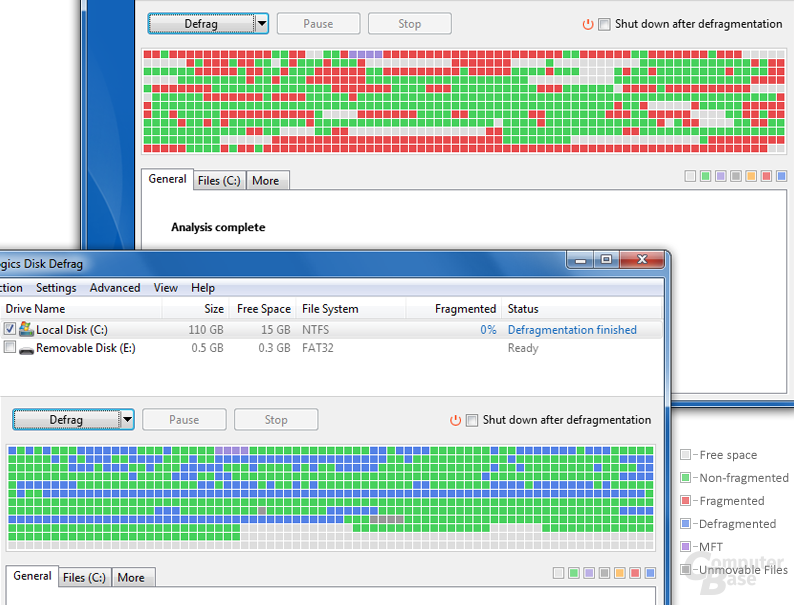The image size is (794, 605).
Task: Sort by the Fragmented column header
Action: coord(454,309)
